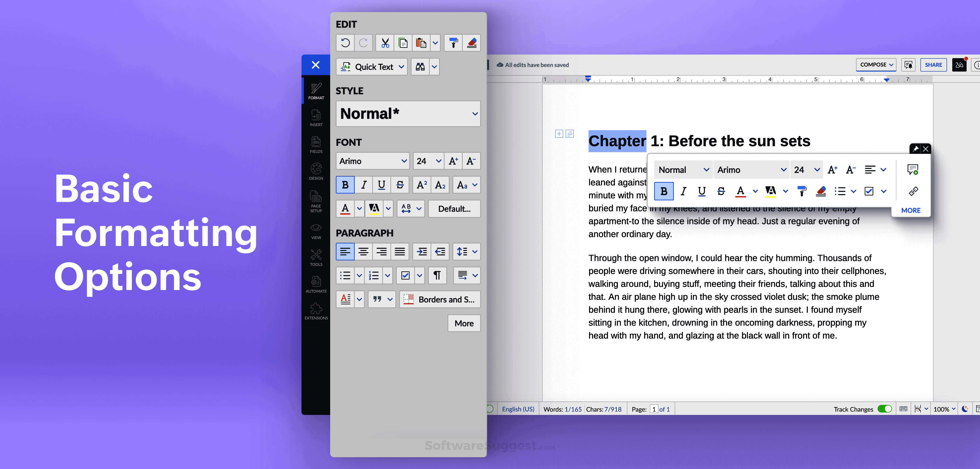This screenshot has height=469, width=980.
Task: Apply strikethrough formatting in the Font section
Action: click(400, 185)
